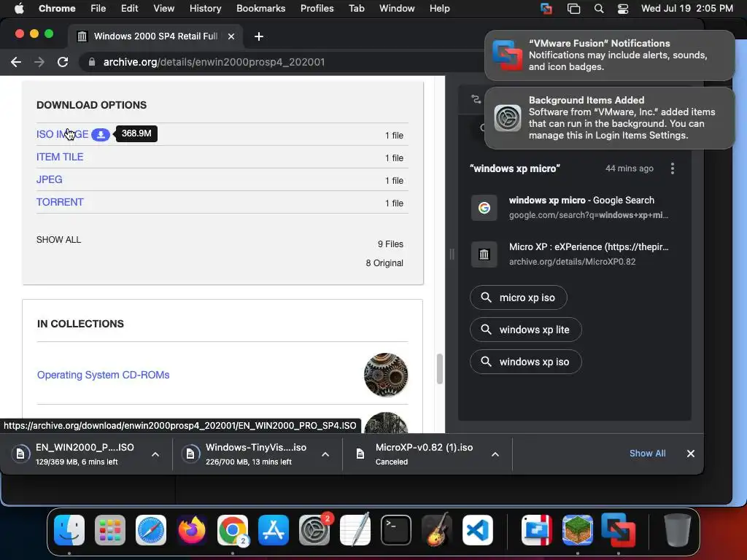The image size is (747, 560).
Task: Click the 9 Files link
Action: tap(390, 244)
